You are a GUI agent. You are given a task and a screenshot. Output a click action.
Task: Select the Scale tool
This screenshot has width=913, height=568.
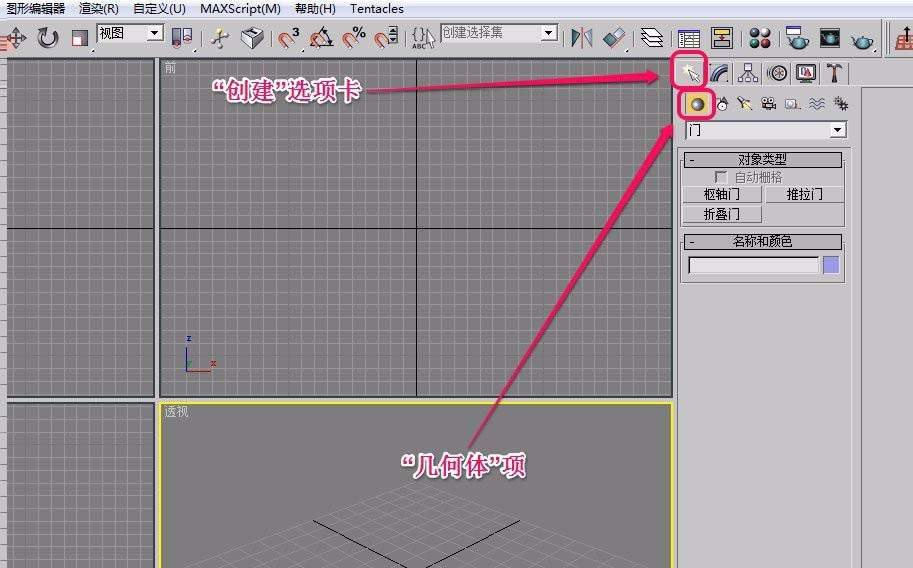click(79, 38)
